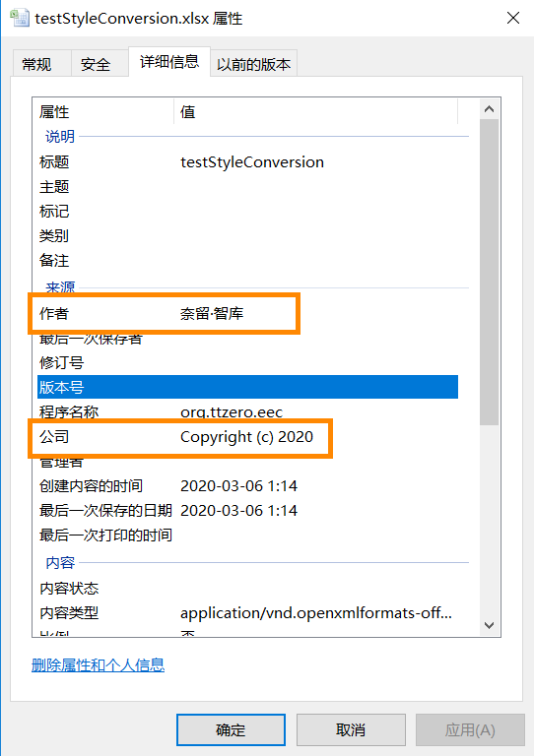Click the 取消 button
The width and height of the screenshot is (534, 756).
point(351,729)
